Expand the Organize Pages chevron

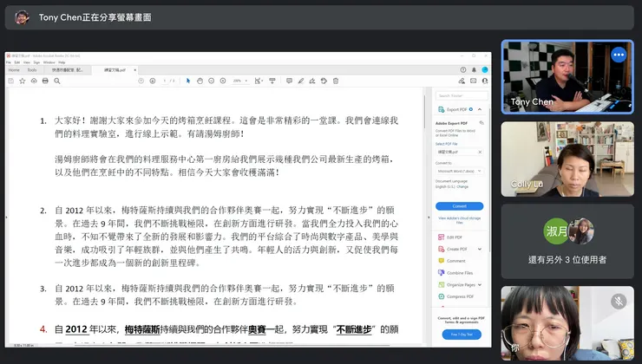(480, 284)
